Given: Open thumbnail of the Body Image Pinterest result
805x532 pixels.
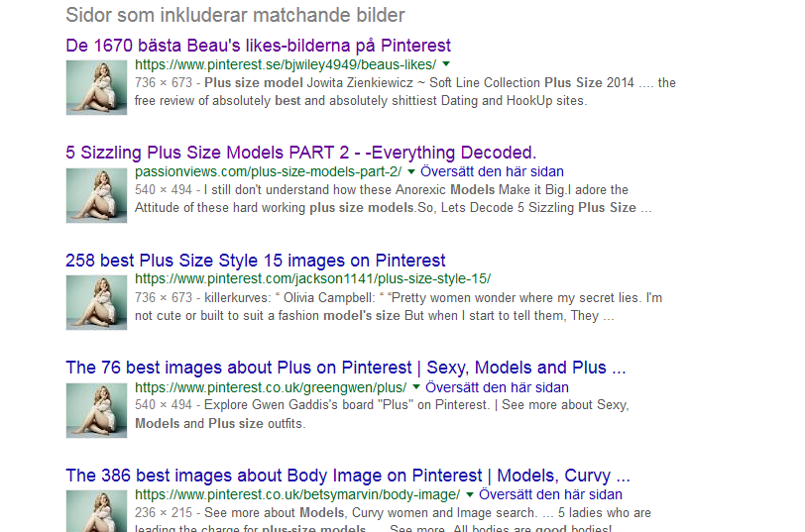Looking at the screenshot, I should [96, 511].
